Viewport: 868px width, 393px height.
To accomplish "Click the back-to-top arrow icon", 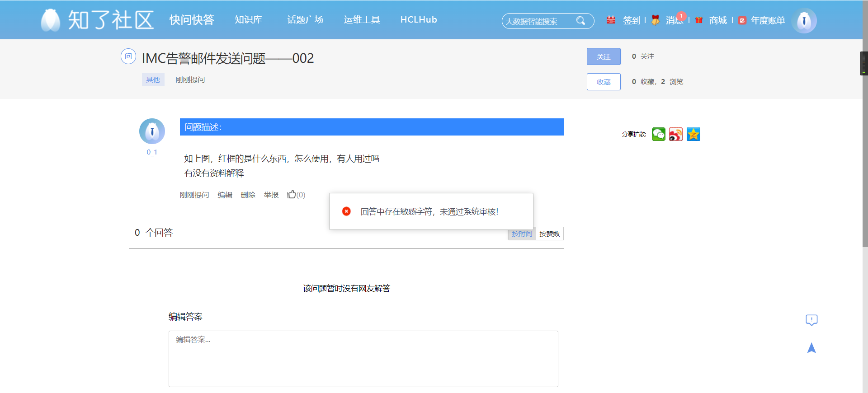I will coord(811,347).
